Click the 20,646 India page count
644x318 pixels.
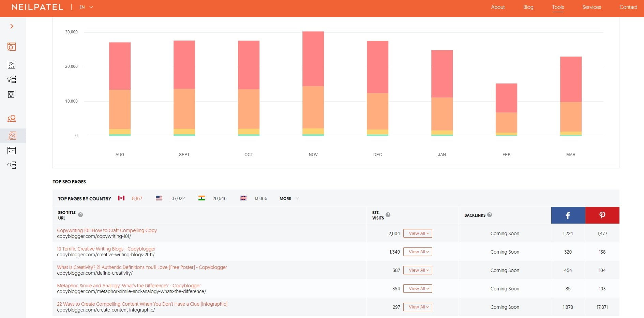(x=219, y=198)
